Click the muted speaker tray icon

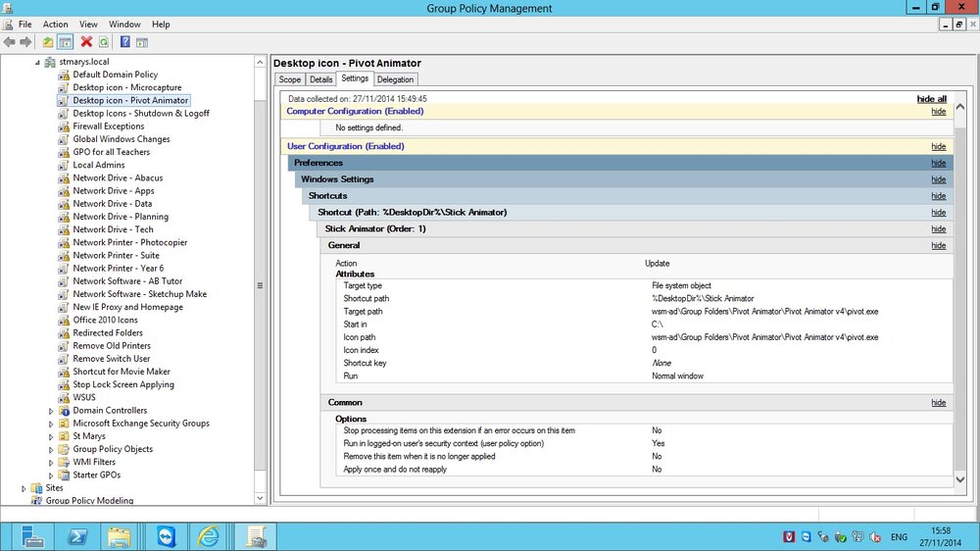coord(875,536)
